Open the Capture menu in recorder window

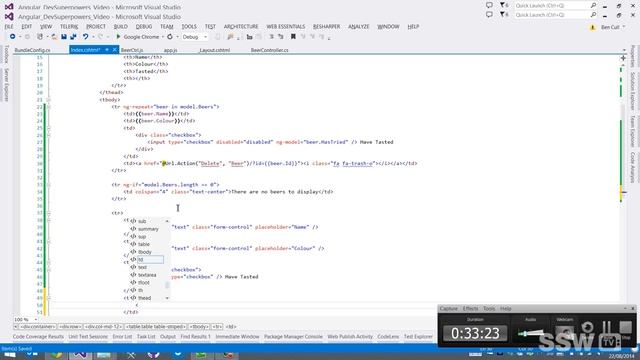(449, 309)
